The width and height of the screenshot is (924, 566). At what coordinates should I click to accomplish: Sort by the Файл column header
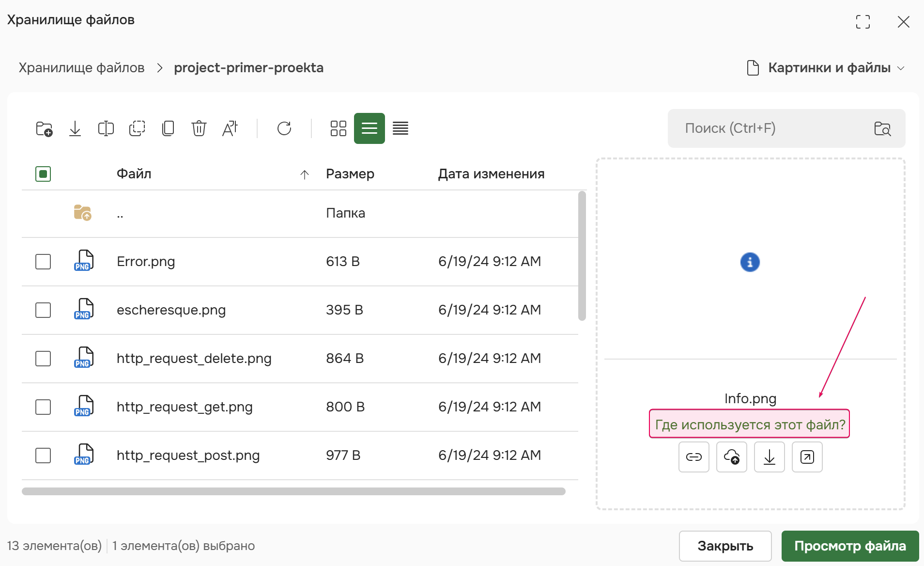click(x=134, y=174)
